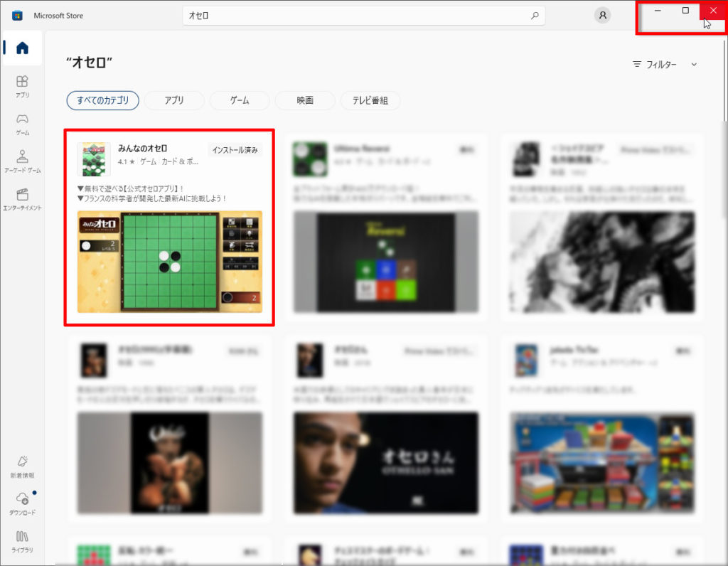Click the chevron next to フィルター
The height and width of the screenshot is (566, 728).
695,65
